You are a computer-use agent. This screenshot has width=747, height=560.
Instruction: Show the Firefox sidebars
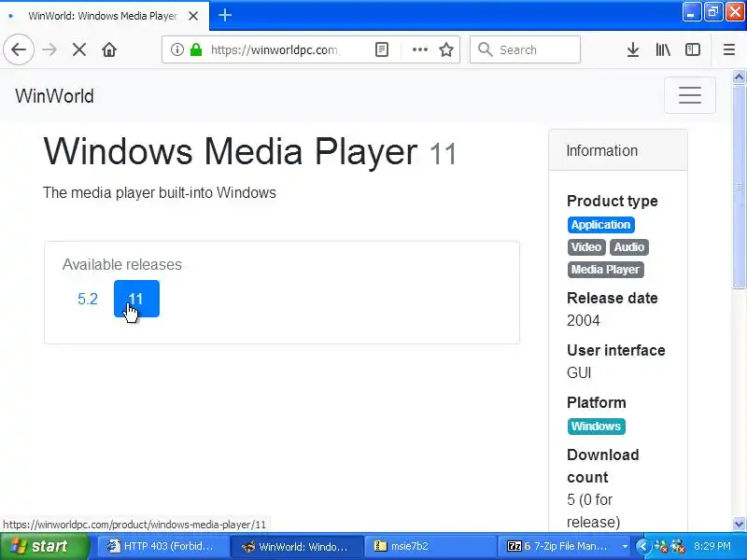click(692, 49)
